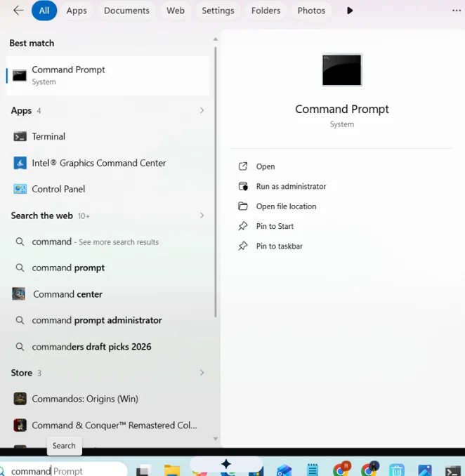
Task: Click the Open launch icon
Action: point(243,166)
